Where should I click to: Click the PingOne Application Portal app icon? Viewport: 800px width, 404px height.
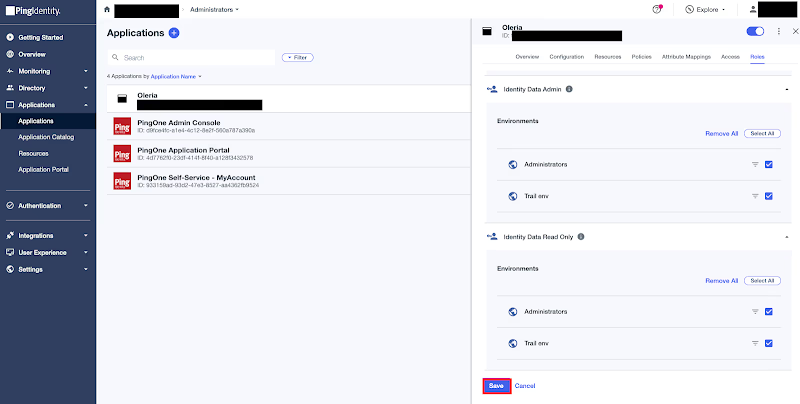pos(122,154)
